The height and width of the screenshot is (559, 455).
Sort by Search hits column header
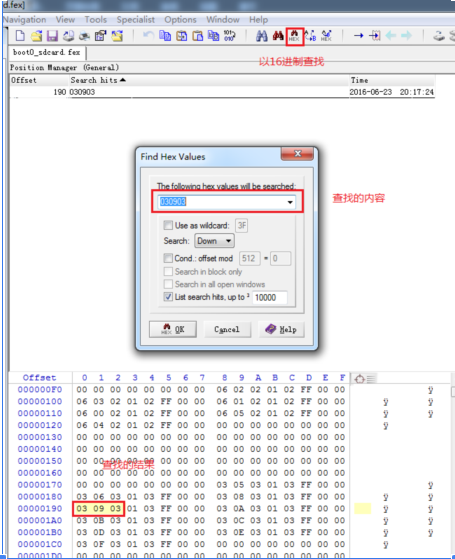tap(98, 80)
